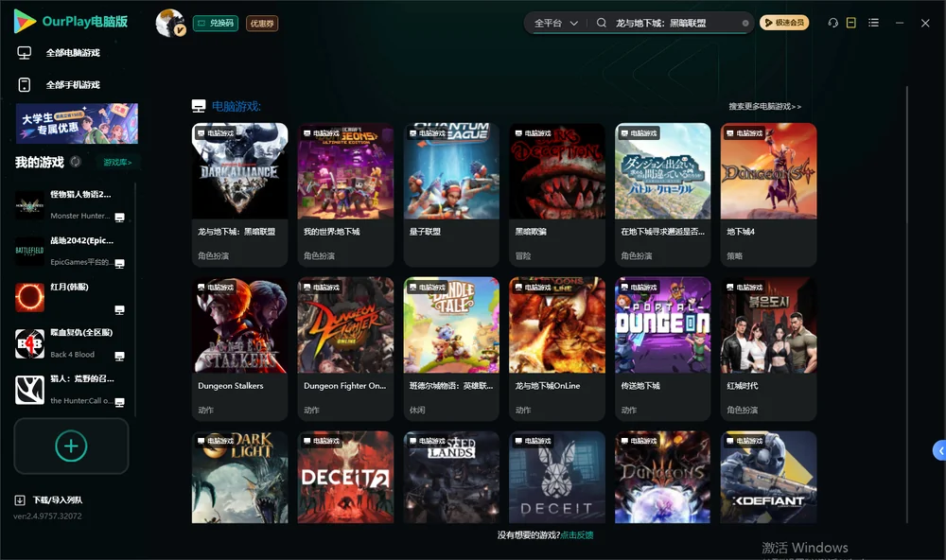This screenshot has height=560, width=946.
Task: Open the XDEFIANT game card
Action: tap(768, 477)
